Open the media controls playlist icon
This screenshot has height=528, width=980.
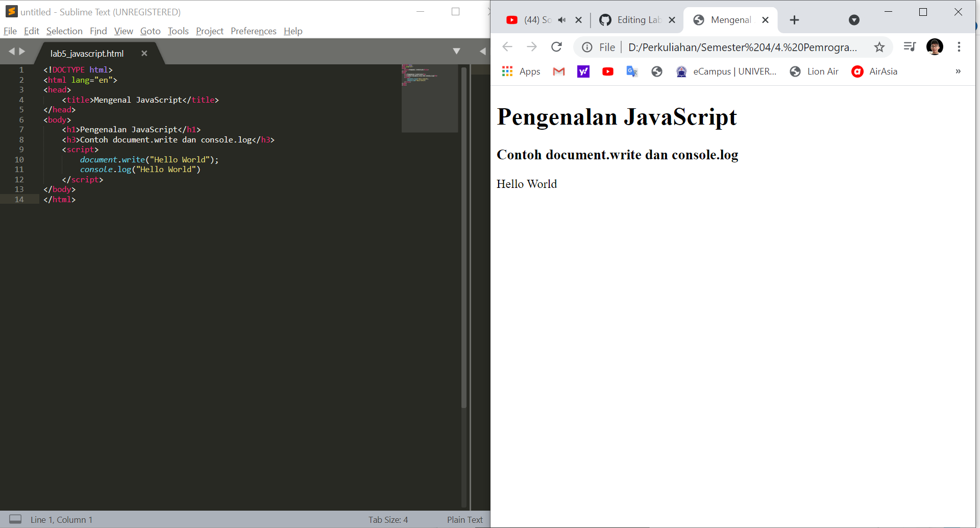910,47
